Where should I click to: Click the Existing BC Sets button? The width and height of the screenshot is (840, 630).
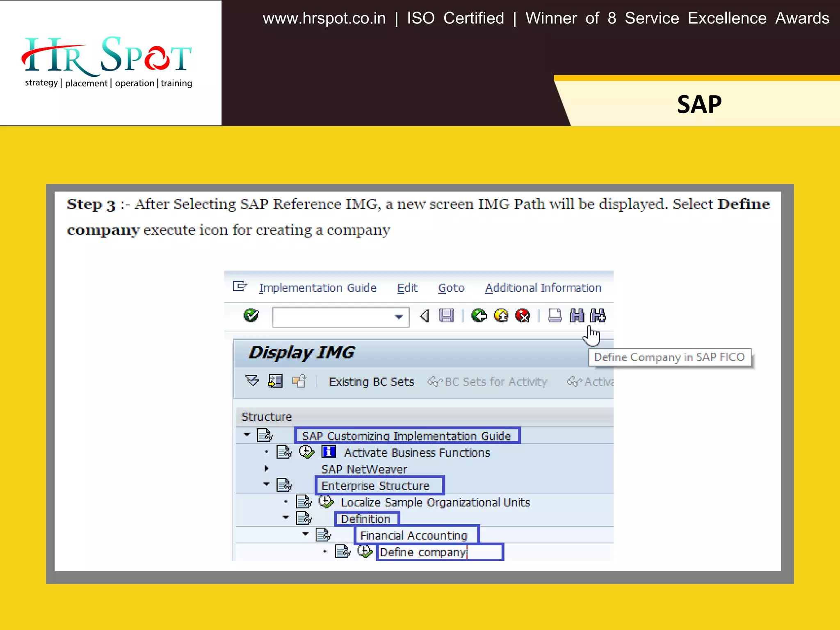tap(372, 382)
